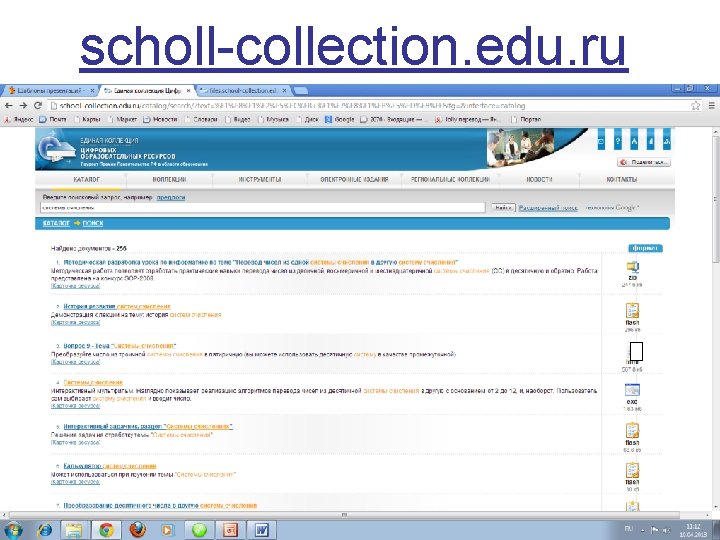Image resolution: width=720 pixels, height=540 pixels.
Task: Click the flash icon for result 2
Action: [632, 311]
